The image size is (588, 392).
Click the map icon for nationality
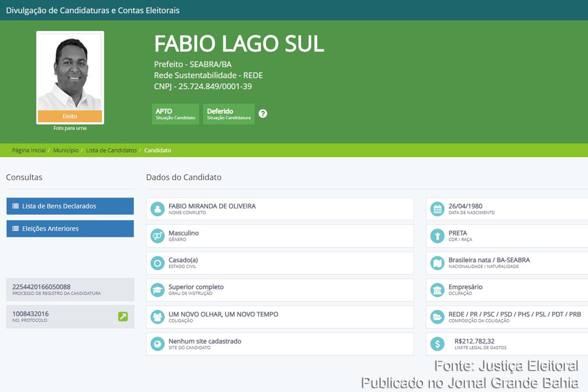click(437, 263)
